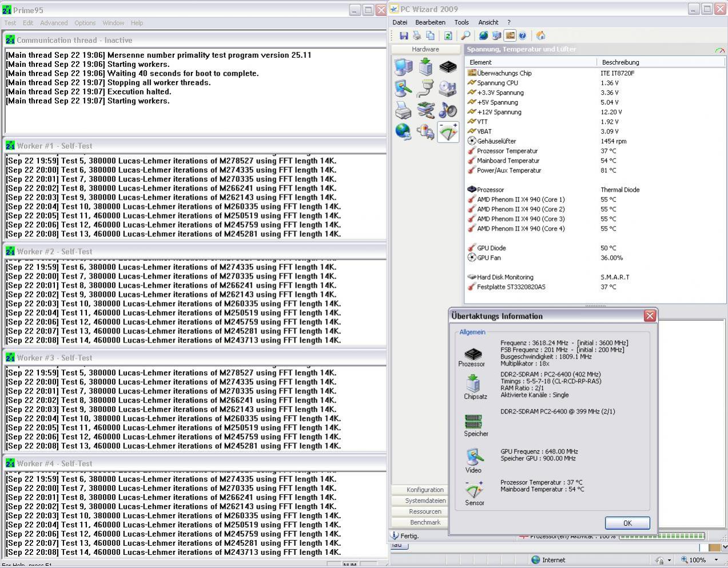Open the Power battery plug icon

point(425,132)
